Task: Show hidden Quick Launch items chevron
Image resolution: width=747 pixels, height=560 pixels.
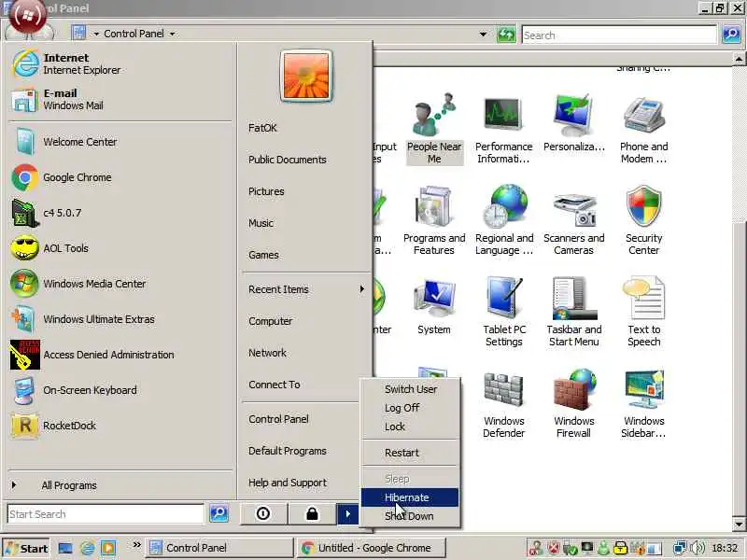Action: tap(136, 545)
